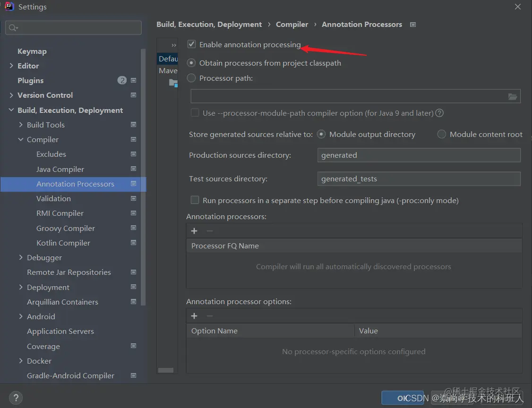
Task: Open Application Servers settings
Action: [60, 331]
